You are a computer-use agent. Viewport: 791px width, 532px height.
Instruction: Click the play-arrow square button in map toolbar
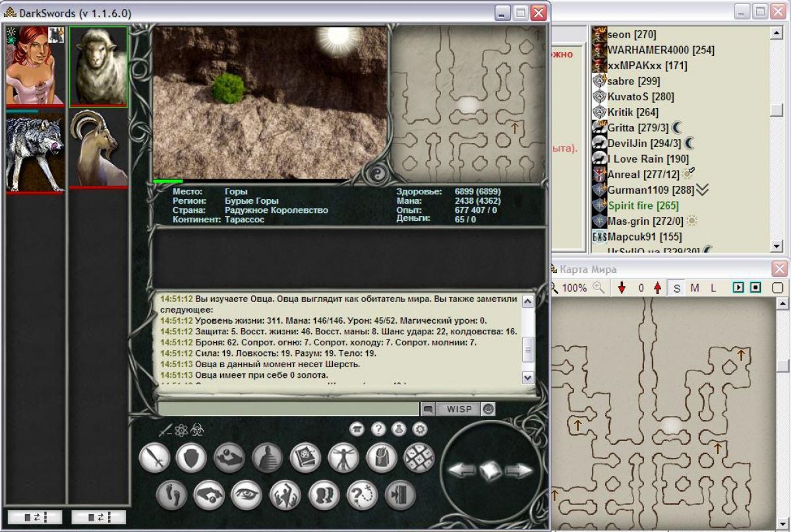pos(738,288)
